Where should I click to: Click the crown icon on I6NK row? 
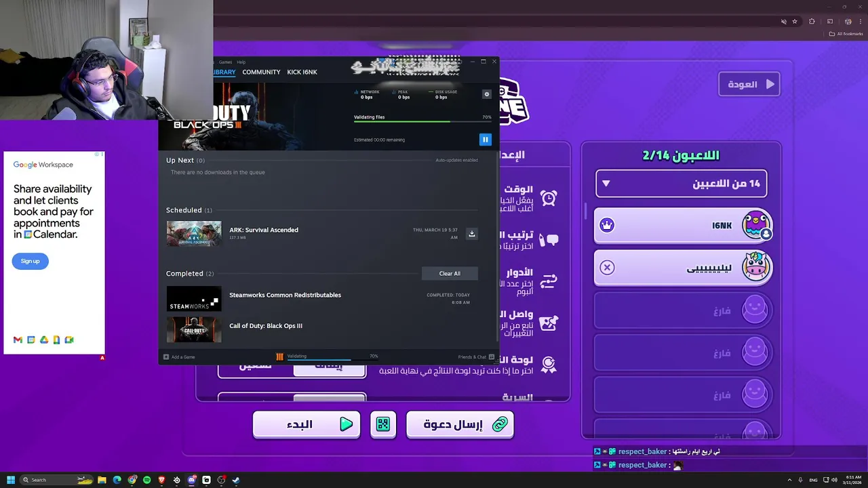tap(607, 225)
